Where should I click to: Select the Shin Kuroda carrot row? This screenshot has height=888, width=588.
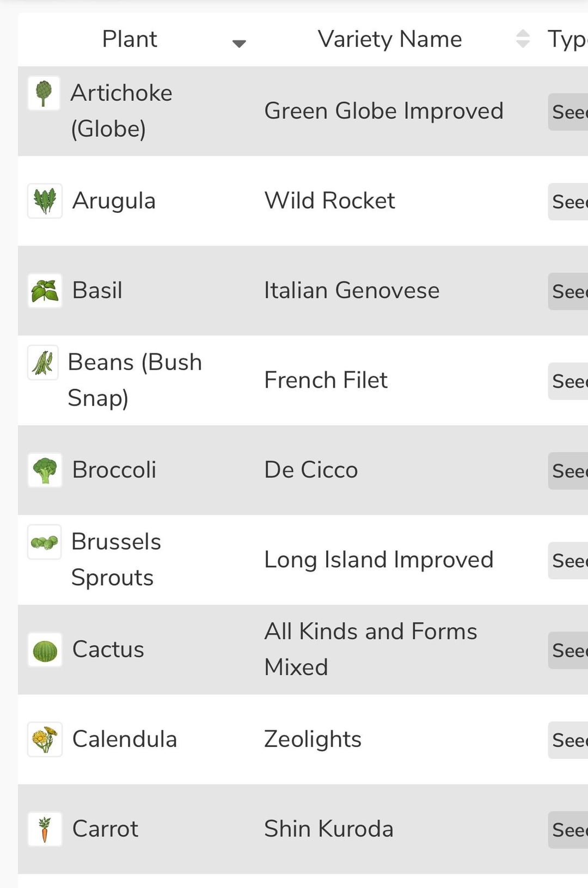(x=328, y=829)
